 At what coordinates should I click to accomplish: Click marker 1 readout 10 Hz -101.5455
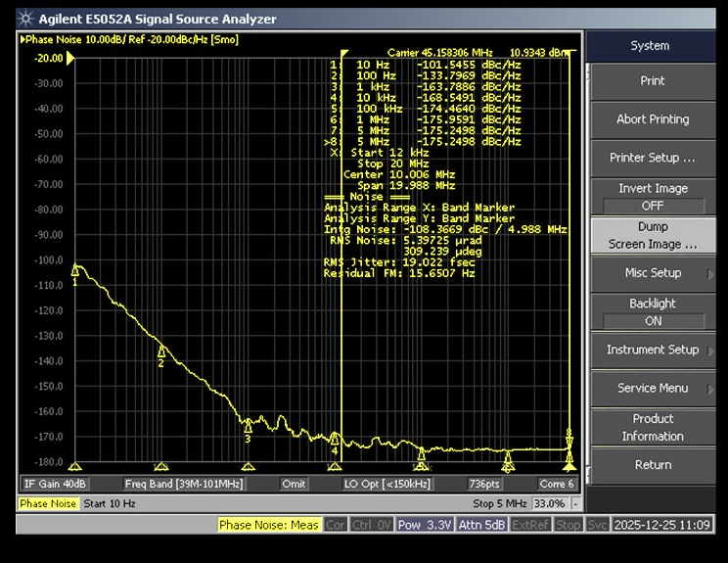click(x=426, y=65)
